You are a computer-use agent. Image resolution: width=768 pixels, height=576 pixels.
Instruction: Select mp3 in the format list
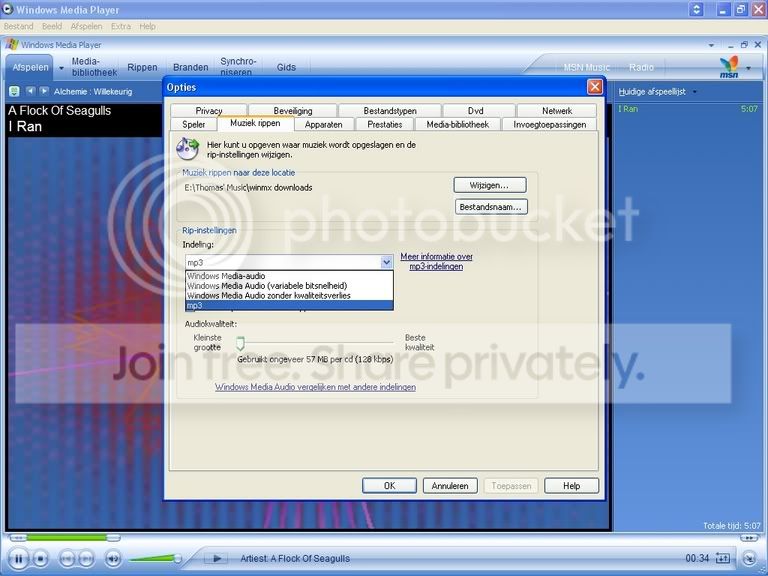click(x=289, y=305)
